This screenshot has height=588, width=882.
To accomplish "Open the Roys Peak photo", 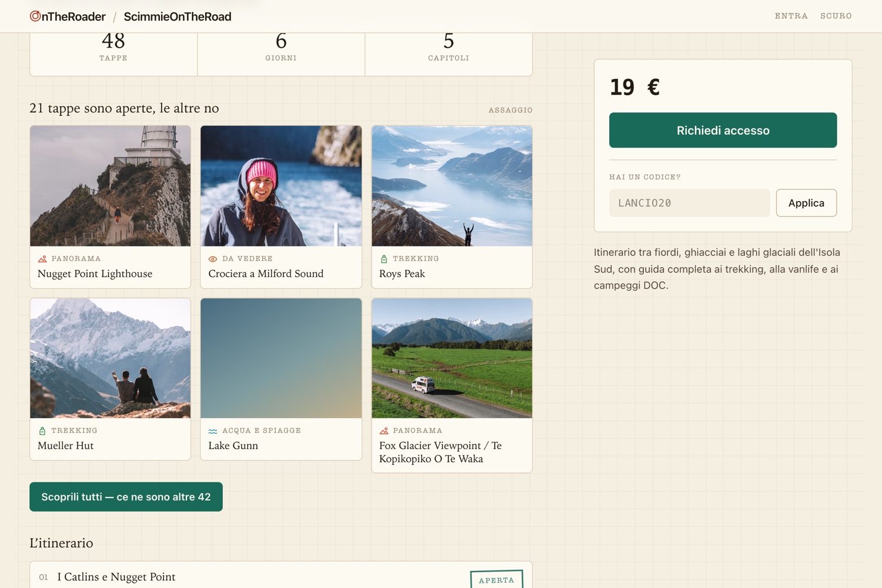I will [452, 186].
